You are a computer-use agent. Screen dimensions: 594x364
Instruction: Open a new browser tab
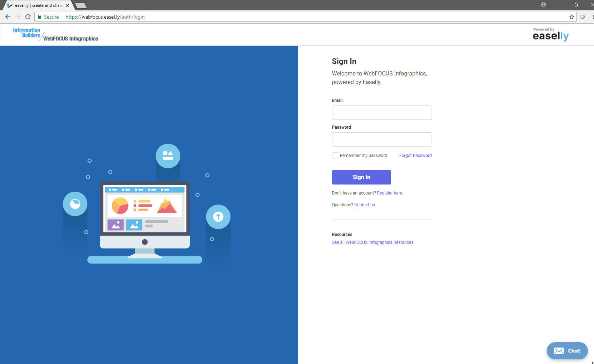(x=81, y=5)
